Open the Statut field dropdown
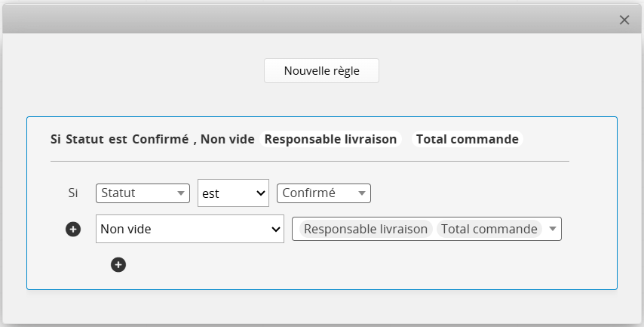 142,193
